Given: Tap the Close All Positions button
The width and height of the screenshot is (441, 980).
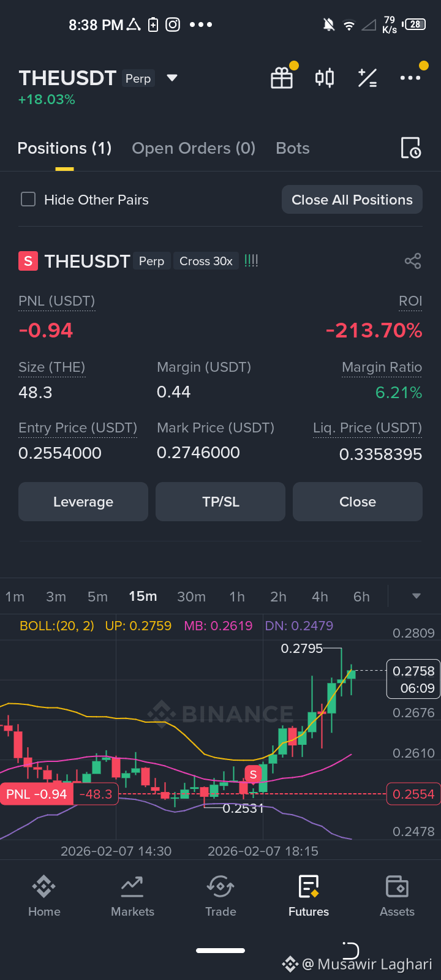Looking at the screenshot, I should point(352,200).
